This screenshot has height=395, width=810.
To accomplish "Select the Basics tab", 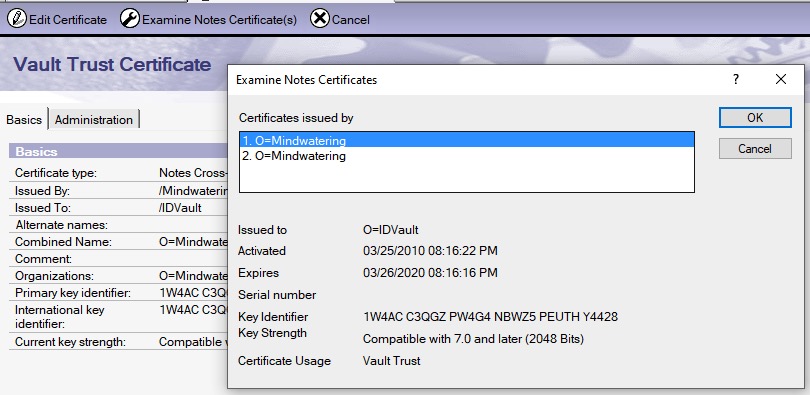I will click(24, 120).
